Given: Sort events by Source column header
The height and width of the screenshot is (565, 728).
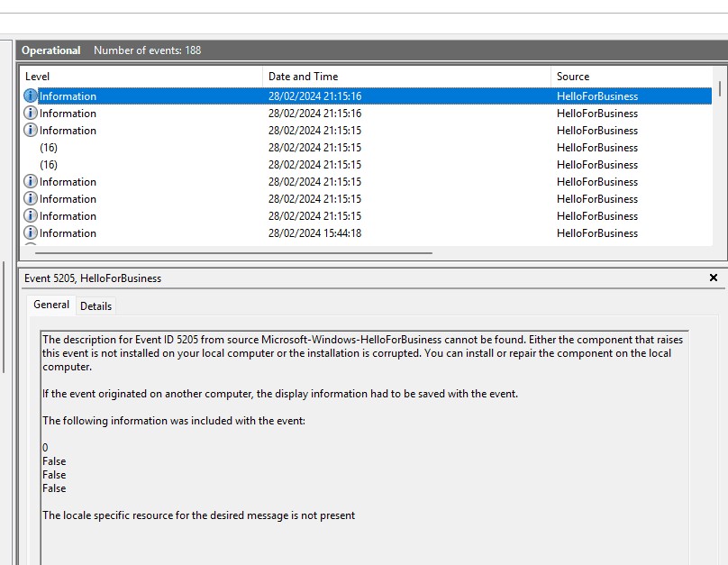Looking at the screenshot, I should click(632, 77).
